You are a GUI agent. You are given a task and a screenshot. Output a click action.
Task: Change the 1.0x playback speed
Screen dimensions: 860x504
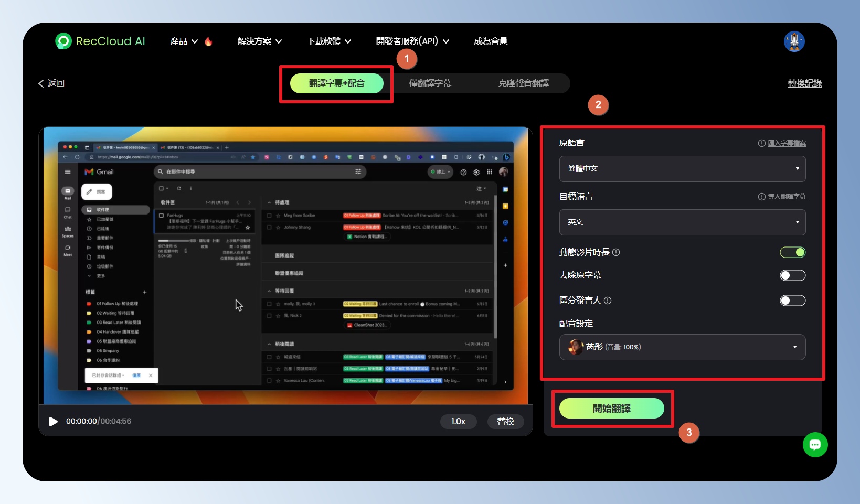458,422
